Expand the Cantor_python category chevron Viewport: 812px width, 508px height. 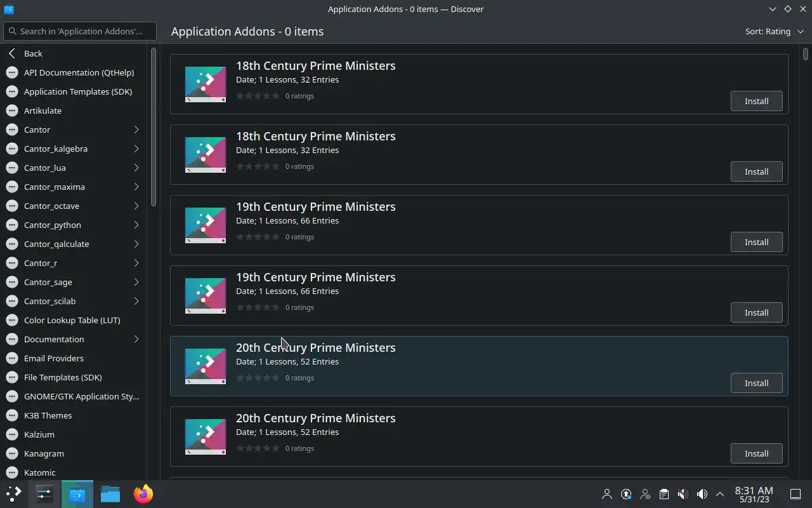[x=136, y=225]
